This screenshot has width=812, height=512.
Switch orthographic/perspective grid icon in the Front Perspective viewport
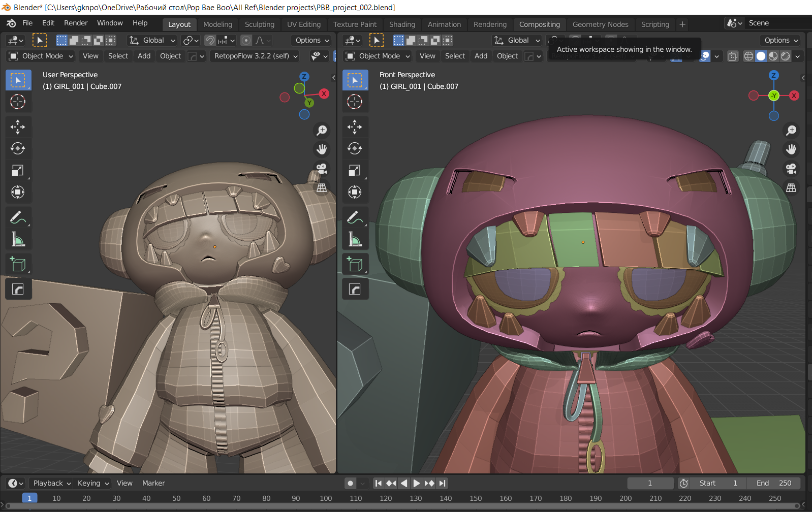[791, 188]
